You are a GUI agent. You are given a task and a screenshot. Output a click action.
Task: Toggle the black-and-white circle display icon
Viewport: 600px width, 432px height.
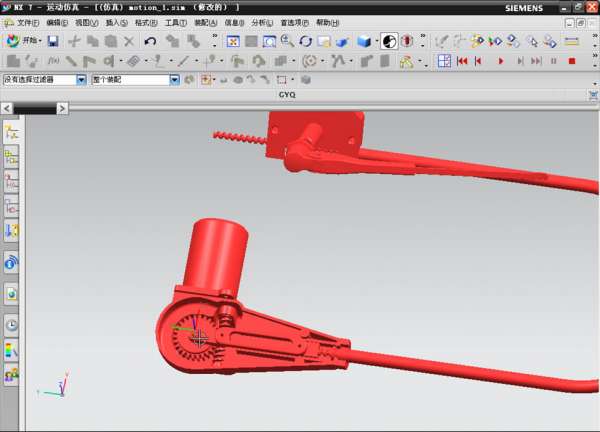389,41
